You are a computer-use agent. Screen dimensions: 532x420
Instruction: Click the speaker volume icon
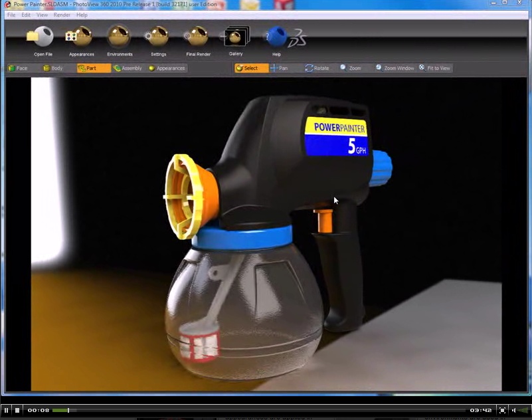pos(513,410)
